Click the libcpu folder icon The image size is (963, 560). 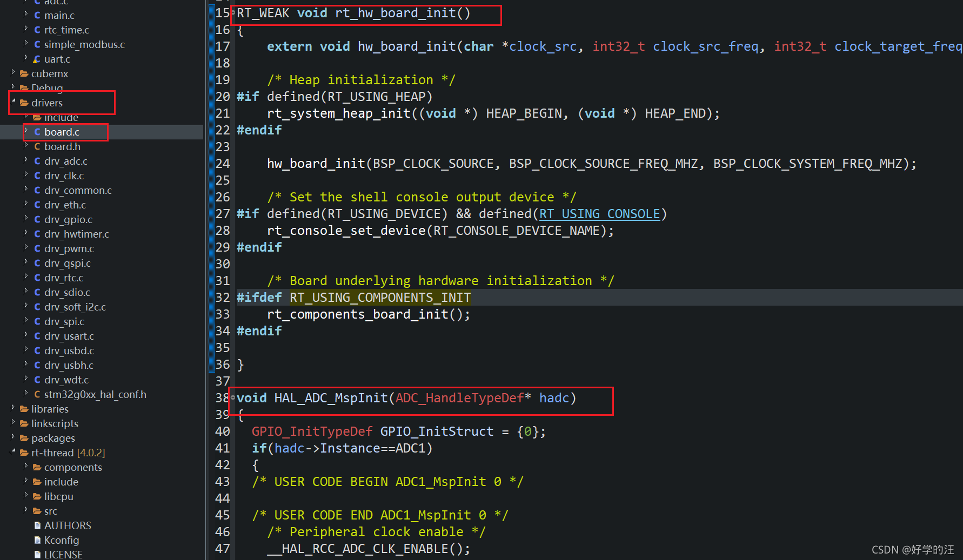click(x=37, y=496)
